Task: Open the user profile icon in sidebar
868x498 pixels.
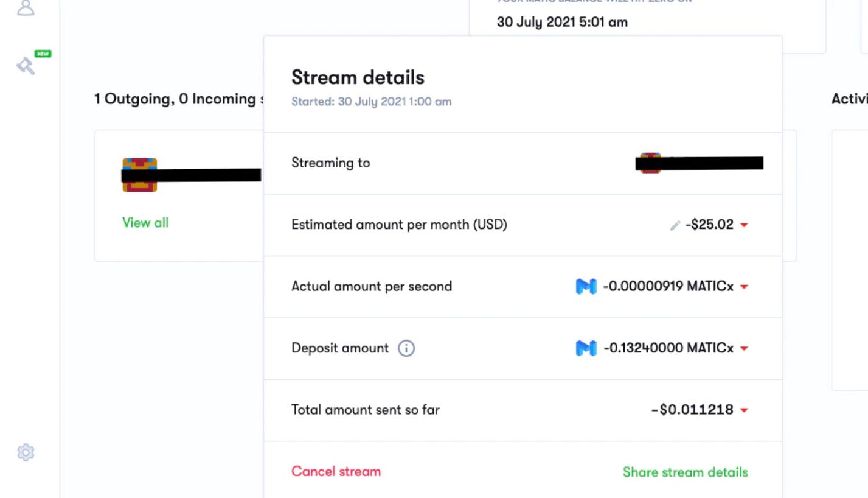Action: (x=26, y=7)
